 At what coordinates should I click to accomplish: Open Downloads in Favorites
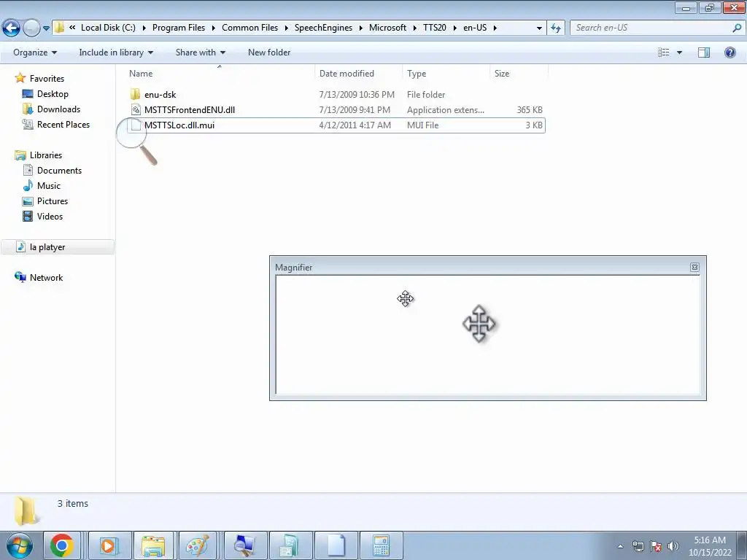pos(58,109)
